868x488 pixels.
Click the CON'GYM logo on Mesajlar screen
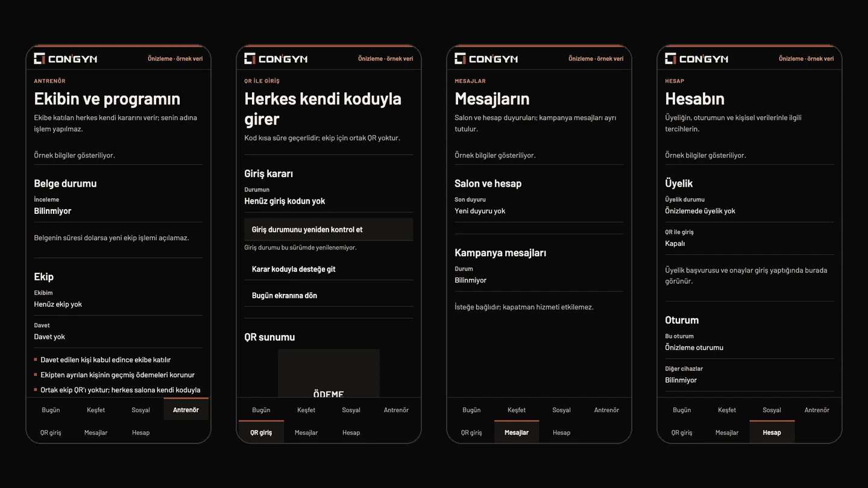(x=486, y=58)
